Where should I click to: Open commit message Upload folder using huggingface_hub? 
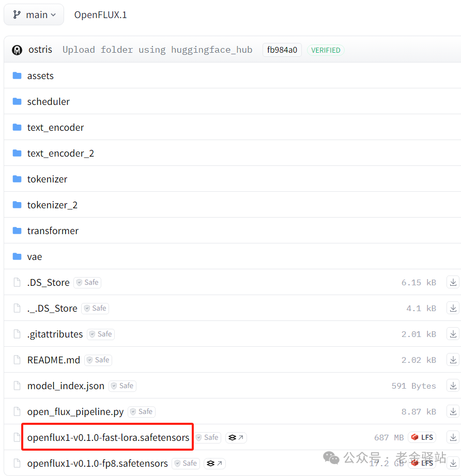[157, 50]
